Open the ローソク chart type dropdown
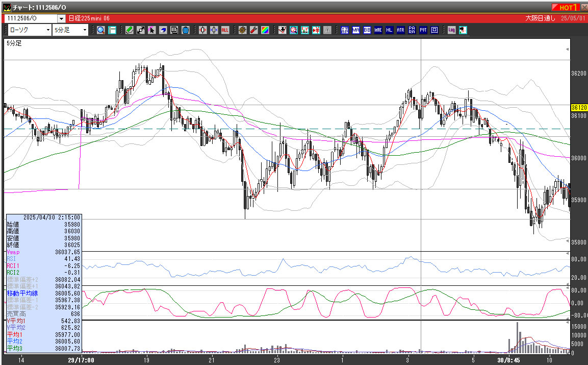588x365 pixels. click(x=30, y=30)
